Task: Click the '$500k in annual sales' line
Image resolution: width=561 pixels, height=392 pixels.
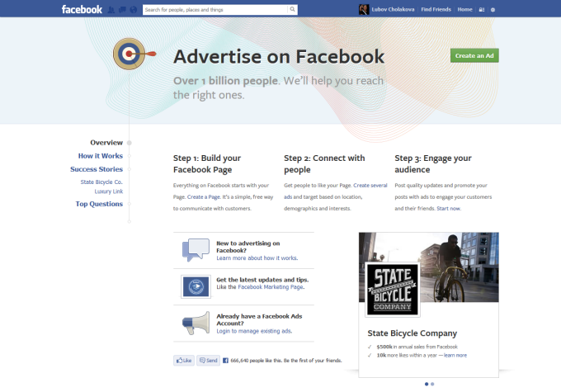Action: coord(417,347)
